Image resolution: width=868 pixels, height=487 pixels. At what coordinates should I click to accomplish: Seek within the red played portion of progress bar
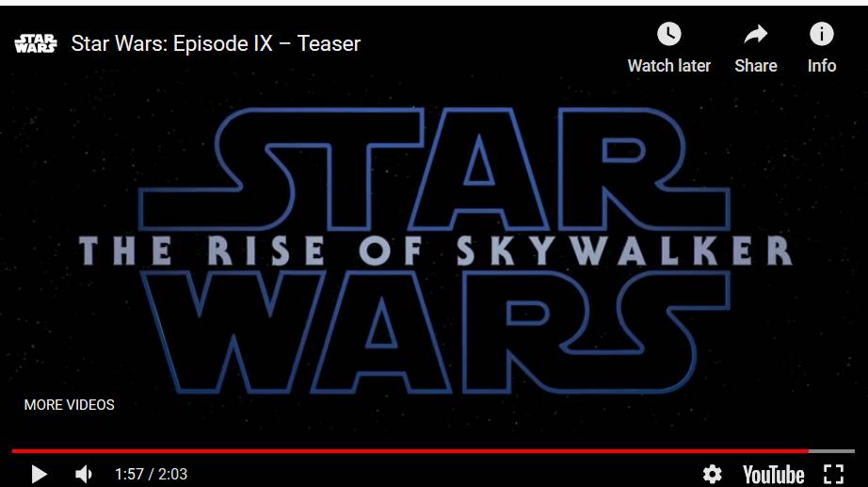coord(410,451)
